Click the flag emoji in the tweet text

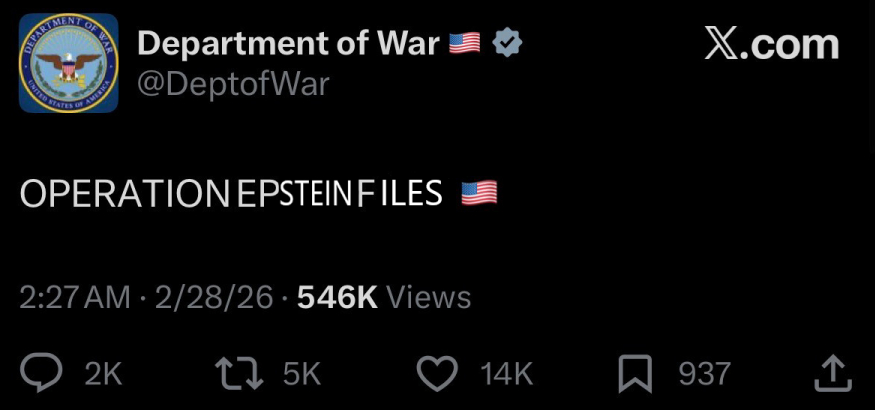479,193
